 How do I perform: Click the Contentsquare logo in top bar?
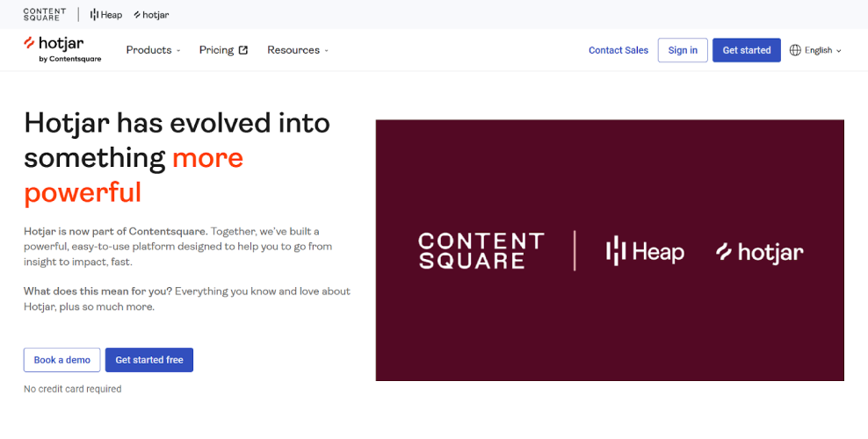tap(44, 15)
